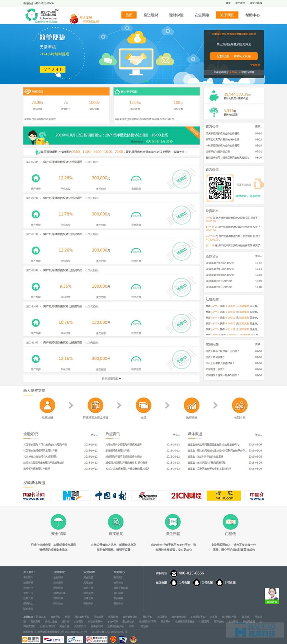Open the 关于我们 navigation item

click(227, 15)
